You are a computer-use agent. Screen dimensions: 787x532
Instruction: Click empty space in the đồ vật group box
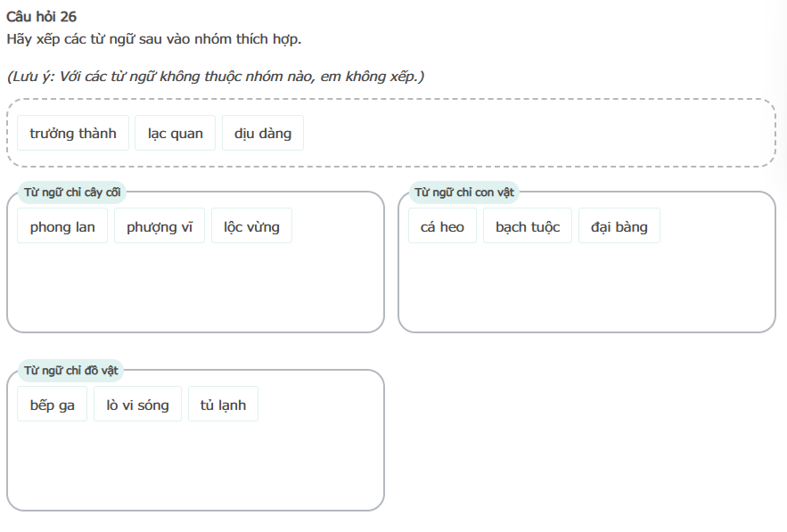point(196,468)
